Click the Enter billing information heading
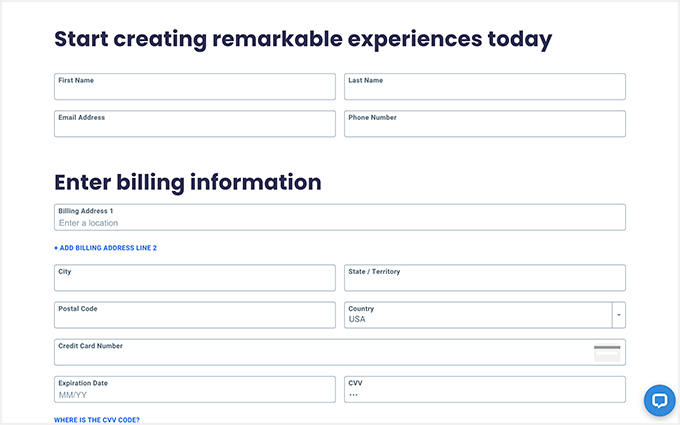 (188, 182)
